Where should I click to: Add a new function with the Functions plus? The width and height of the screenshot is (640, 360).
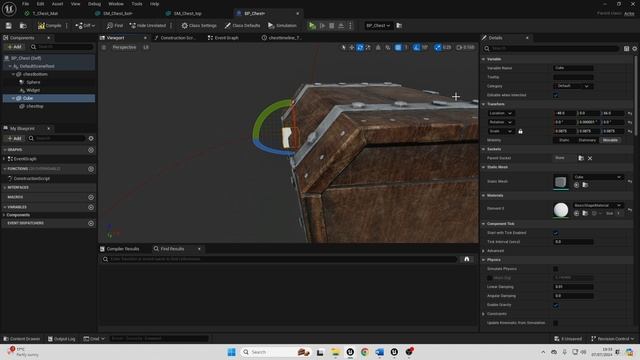(x=91, y=169)
